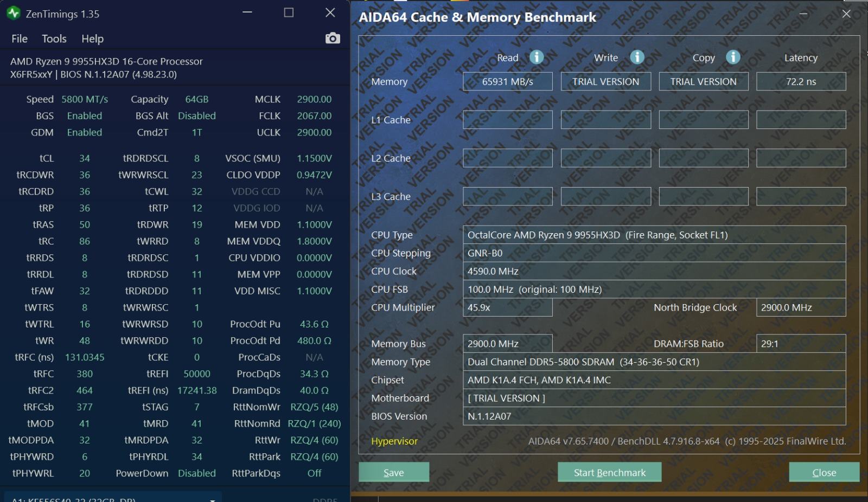The image size is (868, 502).
Task: Click the empty L3 Cache Latency field
Action: point(801,196)
